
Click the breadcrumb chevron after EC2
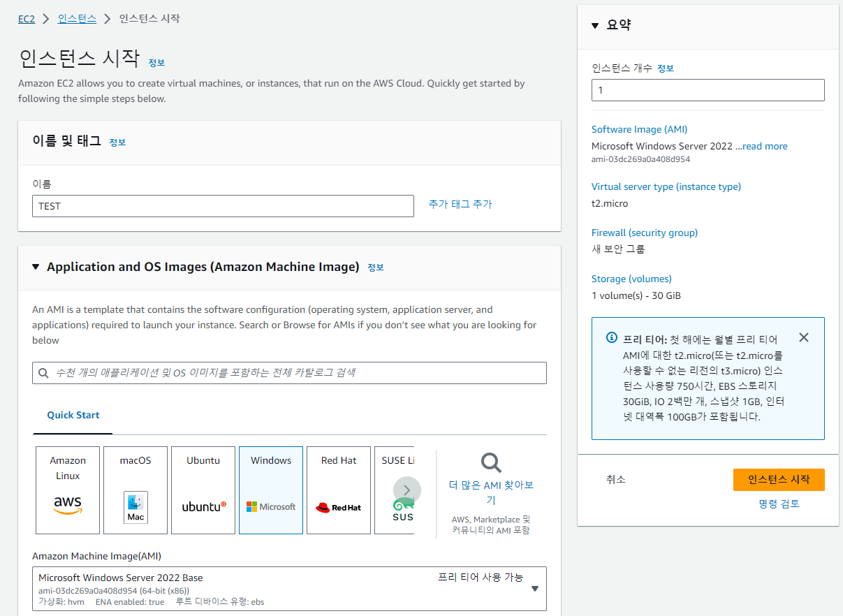point(46,19)
